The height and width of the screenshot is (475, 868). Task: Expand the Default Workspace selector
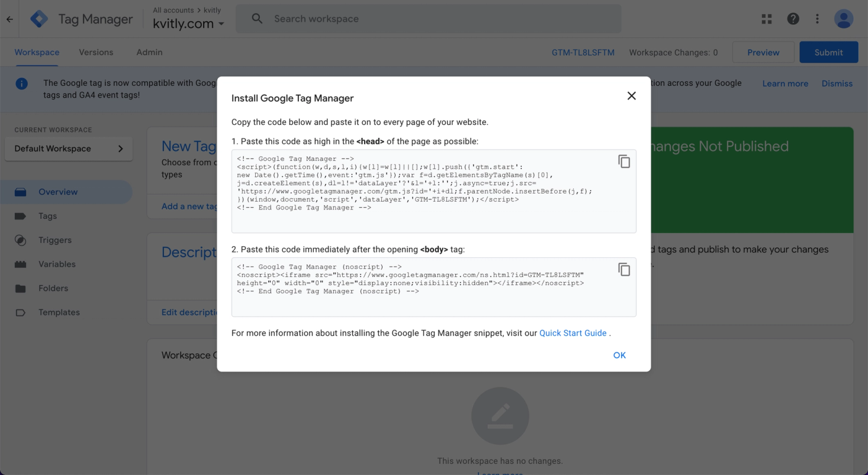[x=69, y=148]
